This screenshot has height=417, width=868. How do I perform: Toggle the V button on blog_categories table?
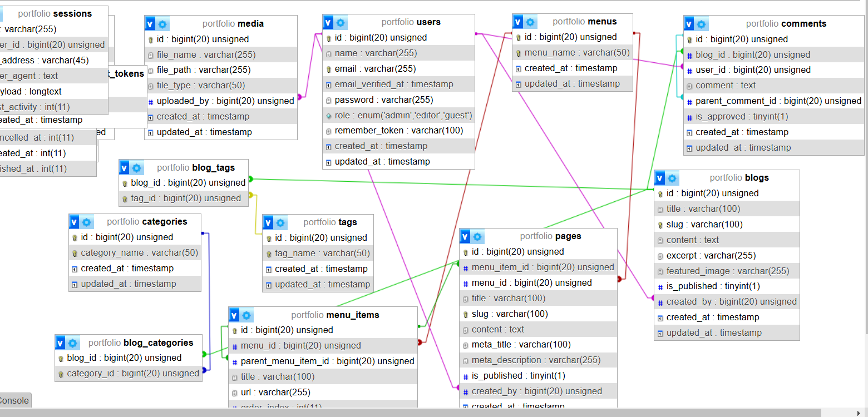click(x=61, y=343)
